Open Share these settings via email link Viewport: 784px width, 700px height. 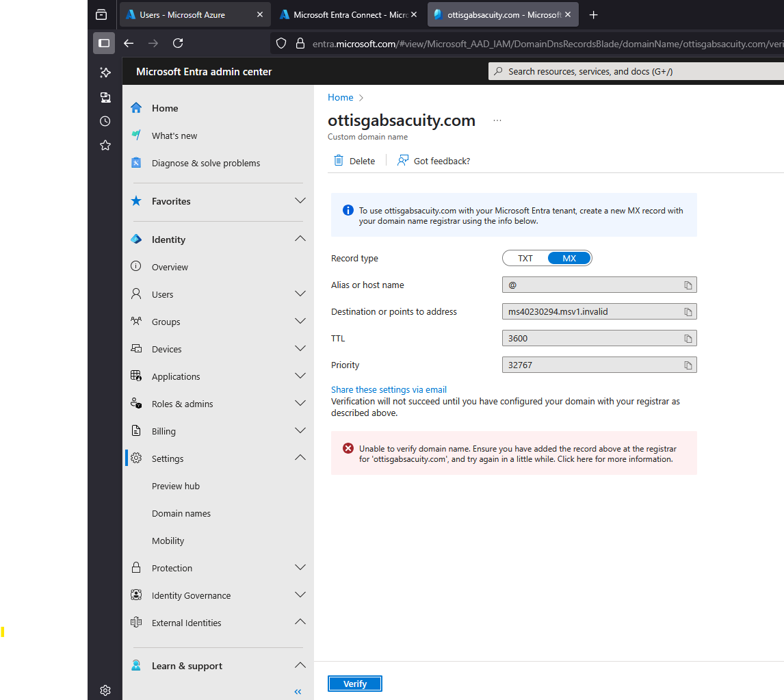coord(389,389)
